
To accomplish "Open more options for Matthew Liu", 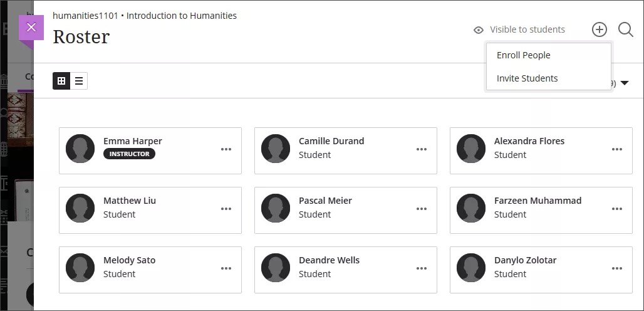I will coord(226,209).
